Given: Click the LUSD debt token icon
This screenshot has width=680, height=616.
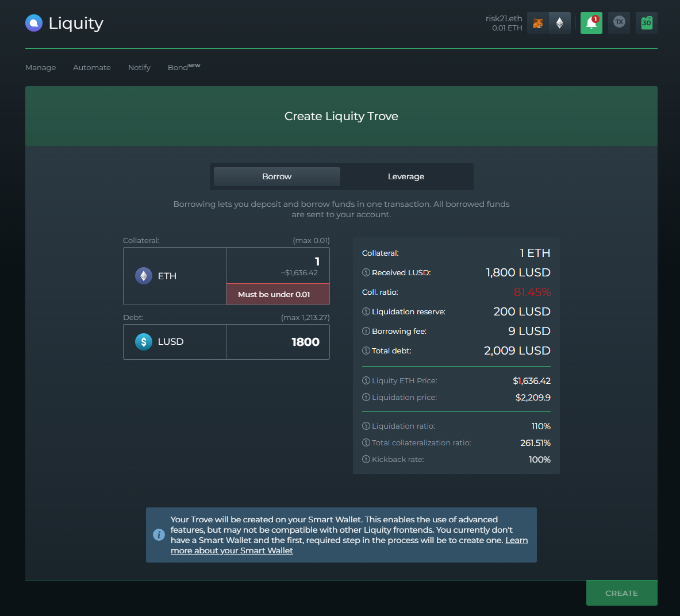Looking at the screenshot, I should click(x=144, y=341).
